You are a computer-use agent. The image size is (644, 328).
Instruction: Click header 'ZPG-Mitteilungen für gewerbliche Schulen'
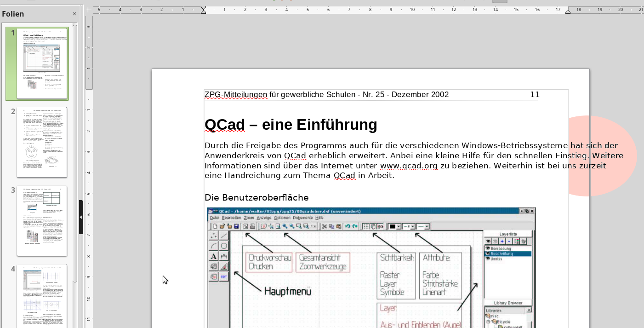click(280, 95)
